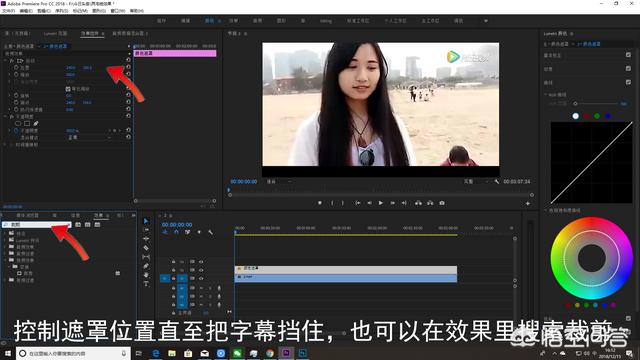This screenshot has width=640, height=360.
Task: Switch to the Lumetri Scopes tab
Action: (x=56, y=33)
